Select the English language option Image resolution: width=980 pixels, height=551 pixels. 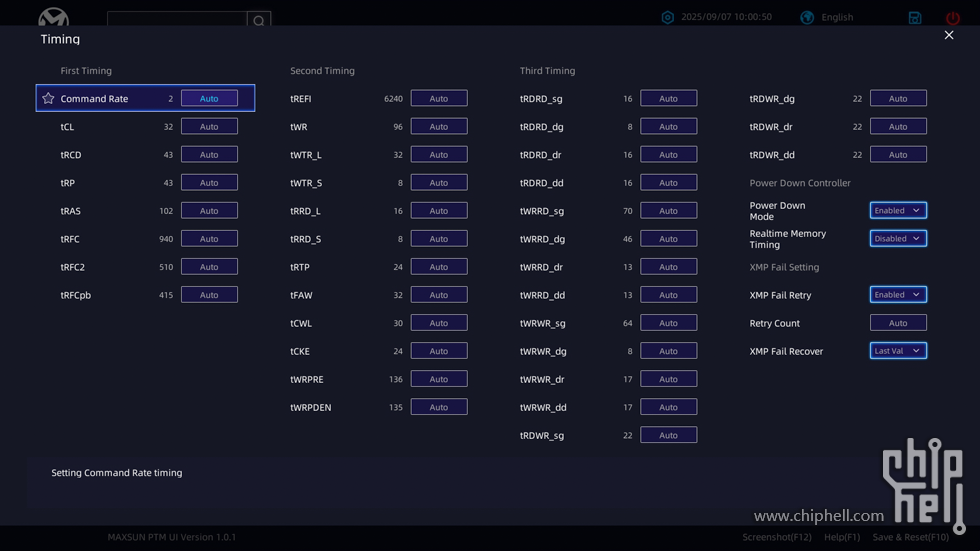click(837, 17)
